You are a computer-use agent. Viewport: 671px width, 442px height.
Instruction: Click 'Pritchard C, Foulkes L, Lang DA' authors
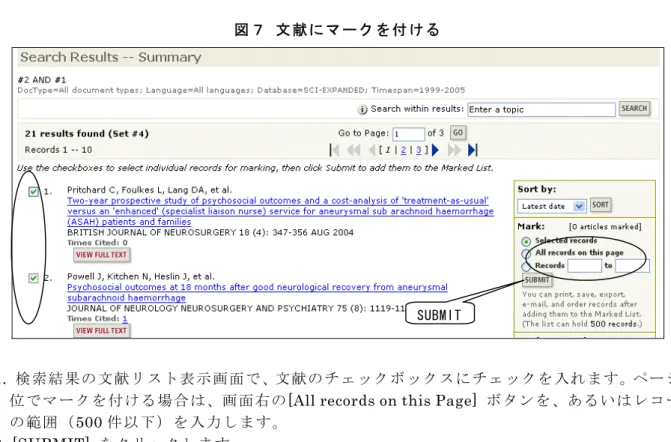(x=149, y=190)
